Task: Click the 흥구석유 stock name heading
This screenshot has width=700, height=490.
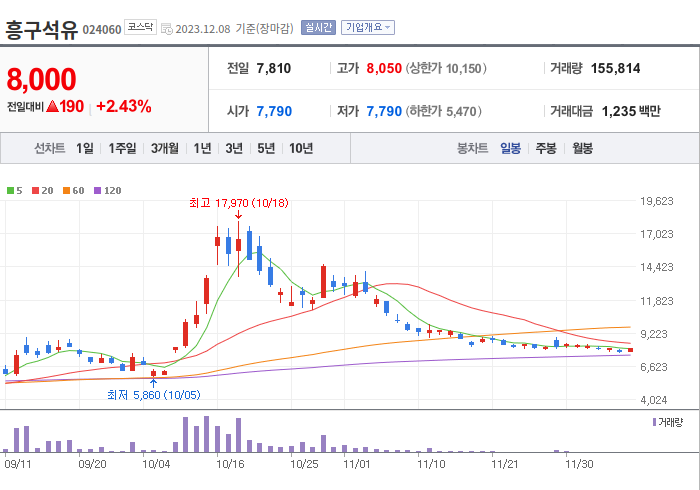Action: (x=42, y=30)
